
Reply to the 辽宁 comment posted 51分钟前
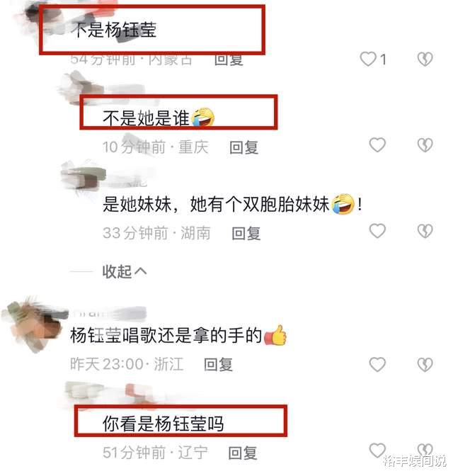pyautogui.click(x=243, y=453)
